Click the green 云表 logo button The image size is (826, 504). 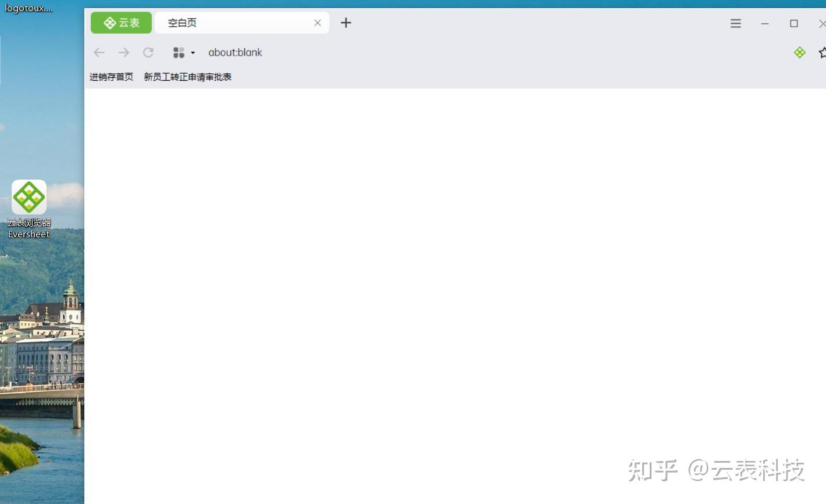tap(121, 23)
